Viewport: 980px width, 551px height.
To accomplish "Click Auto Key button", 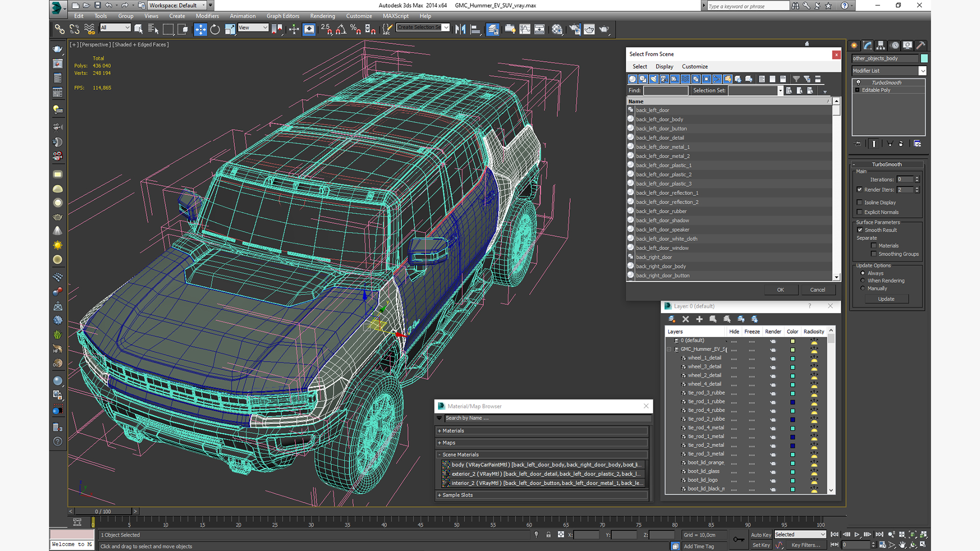I will click(761, 535).
